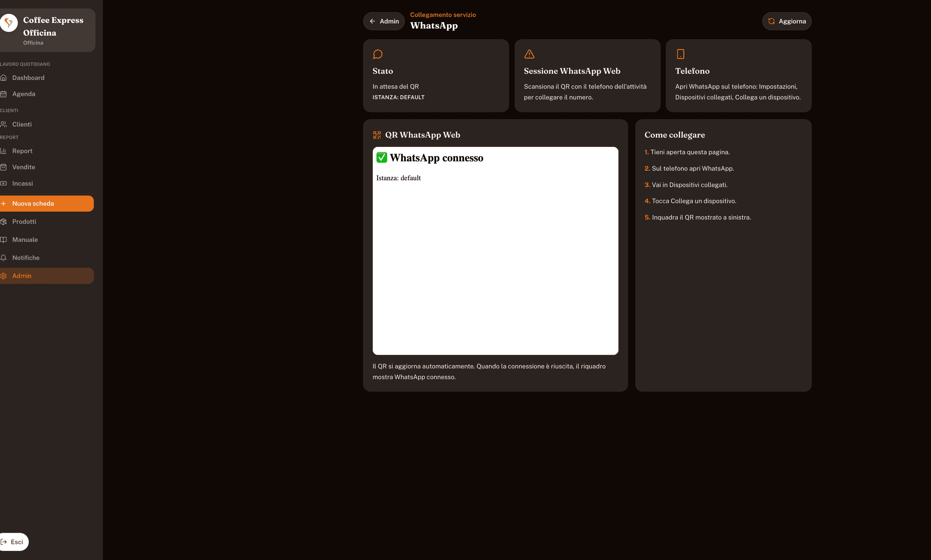Go back using the Admin button
Viewport: 931px width, 560px height.
[x=384, y=21]
